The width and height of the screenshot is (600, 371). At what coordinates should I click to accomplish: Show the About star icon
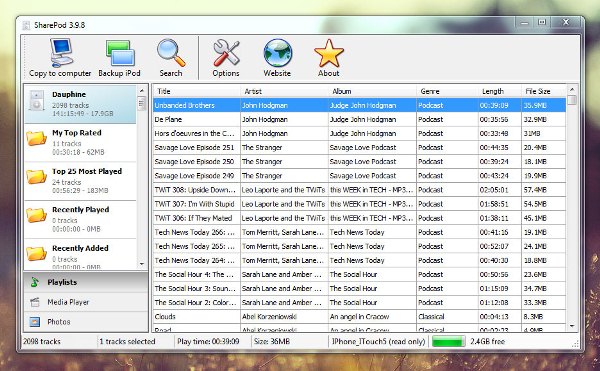coord(329,58)
